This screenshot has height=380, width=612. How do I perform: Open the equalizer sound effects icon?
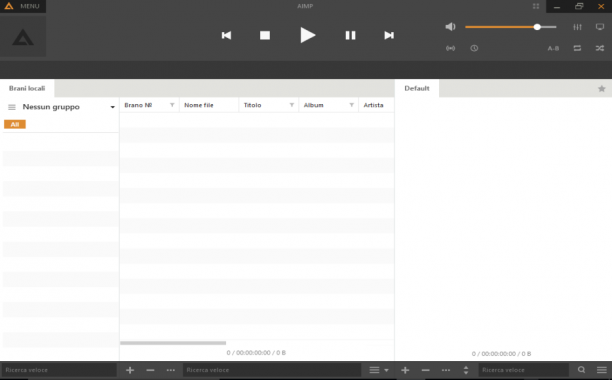tap(577, 27)
